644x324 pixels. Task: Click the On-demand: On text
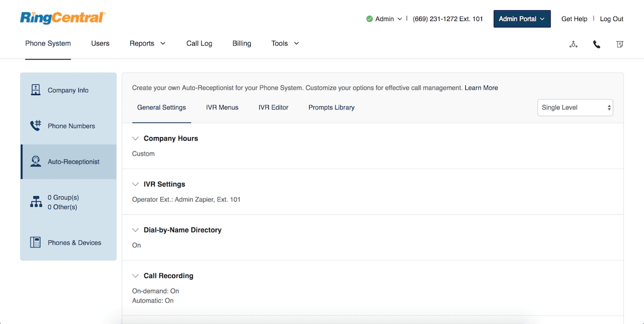(156, 291)
